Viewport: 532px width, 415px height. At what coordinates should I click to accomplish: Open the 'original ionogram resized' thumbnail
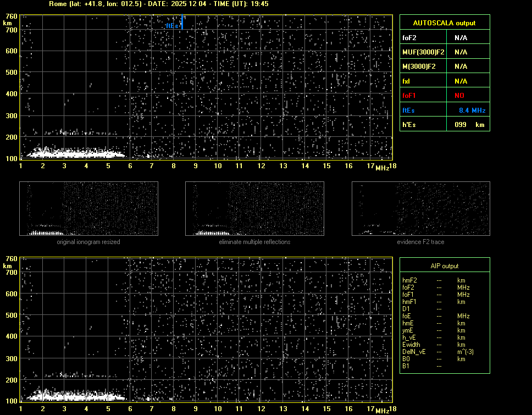pyautogui.click(x=88, y=208)
